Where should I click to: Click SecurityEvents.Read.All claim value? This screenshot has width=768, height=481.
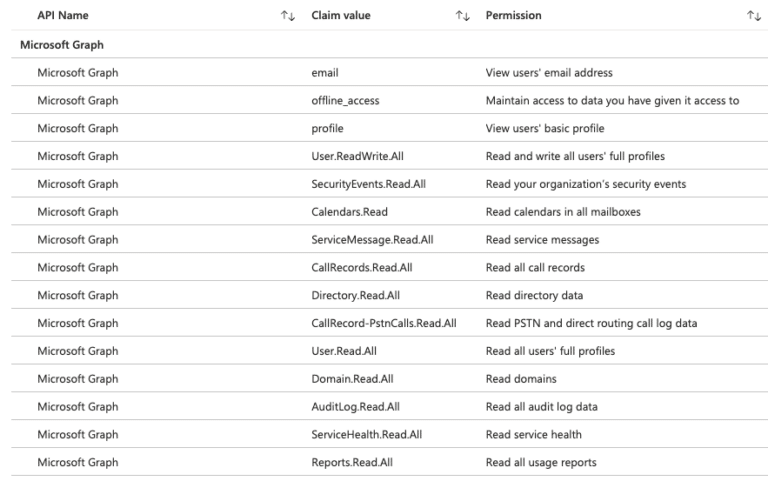[x=365, y=184]
